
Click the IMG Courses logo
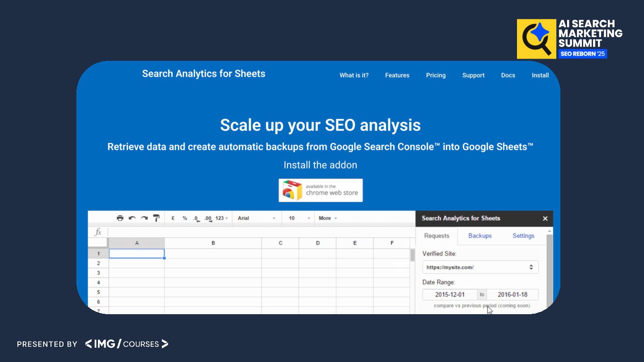(x=127, y=344)
